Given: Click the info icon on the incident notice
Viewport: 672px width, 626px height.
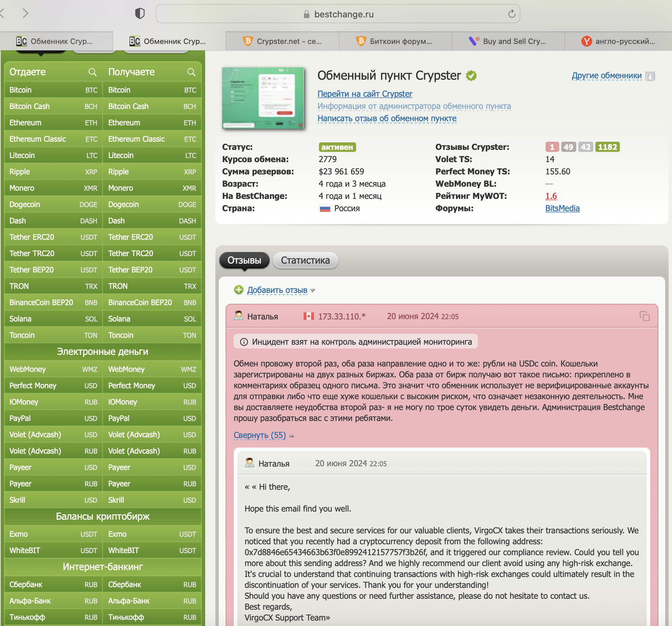Looking at the screenshot, I should [244, 342].
